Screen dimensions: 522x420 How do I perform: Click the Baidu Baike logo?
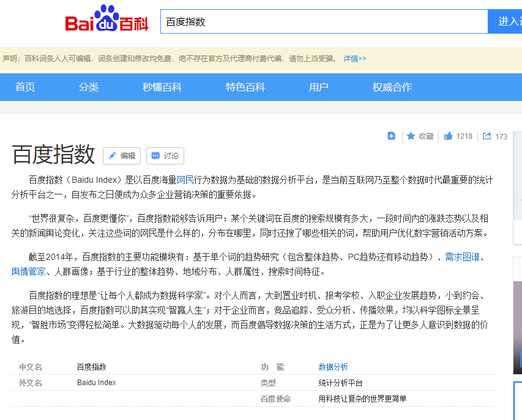click(106, 18)
